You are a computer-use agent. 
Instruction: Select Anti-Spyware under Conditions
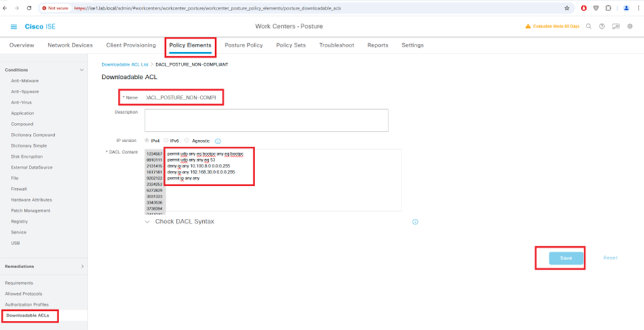25,92
